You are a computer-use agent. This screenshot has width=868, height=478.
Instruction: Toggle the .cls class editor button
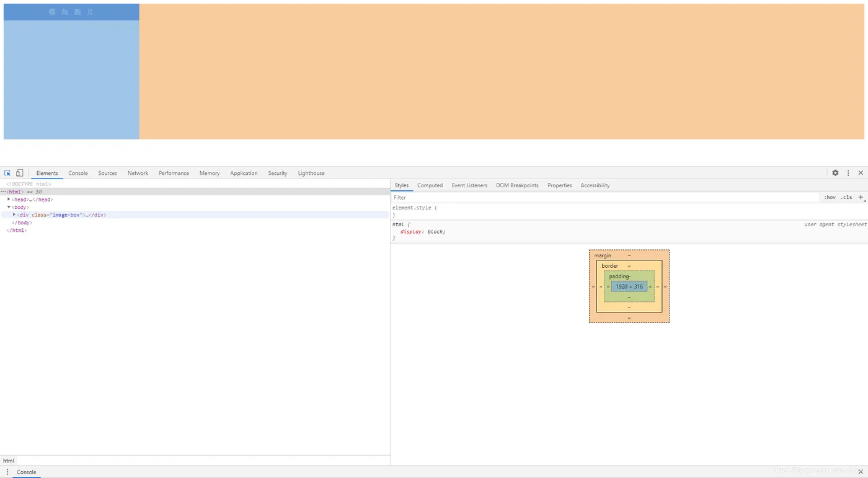[x=846, y=197]
